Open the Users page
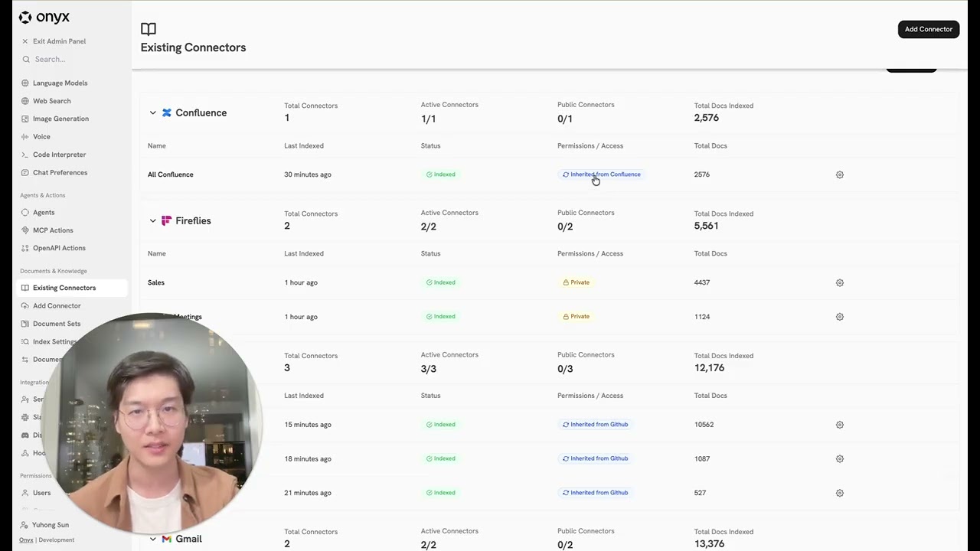Screen dimensions: 980x551 [x=41, y=493]
